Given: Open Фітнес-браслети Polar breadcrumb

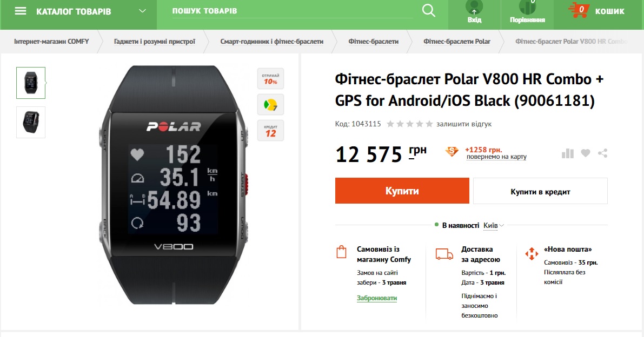Looking at the screenshot, I should click(x=457, y=42).
